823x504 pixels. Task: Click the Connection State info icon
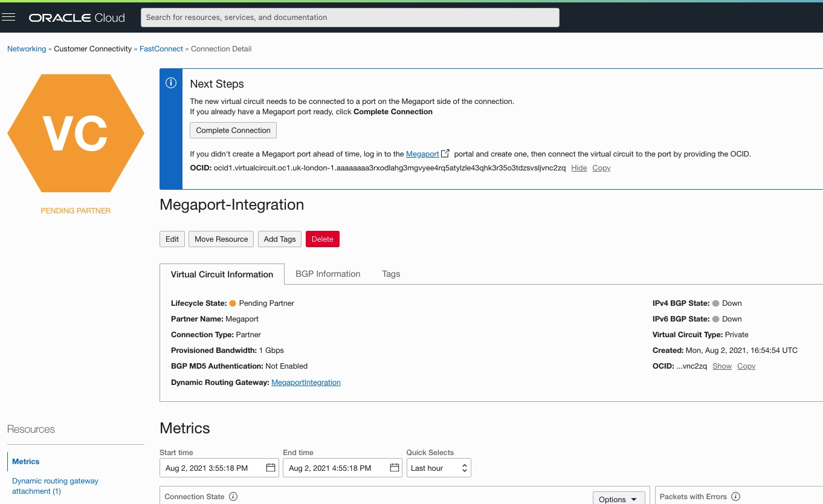click(x=233, y=497)
